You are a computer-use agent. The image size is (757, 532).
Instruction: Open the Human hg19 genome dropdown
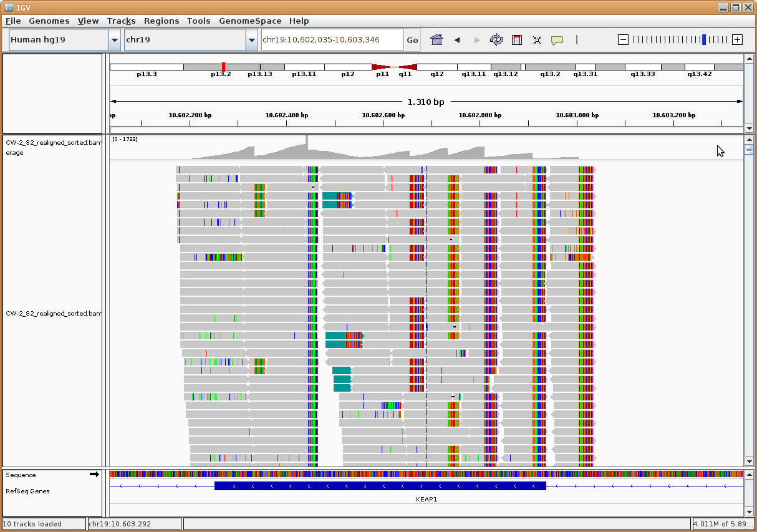pyautogui.click(x=115, y=40)
